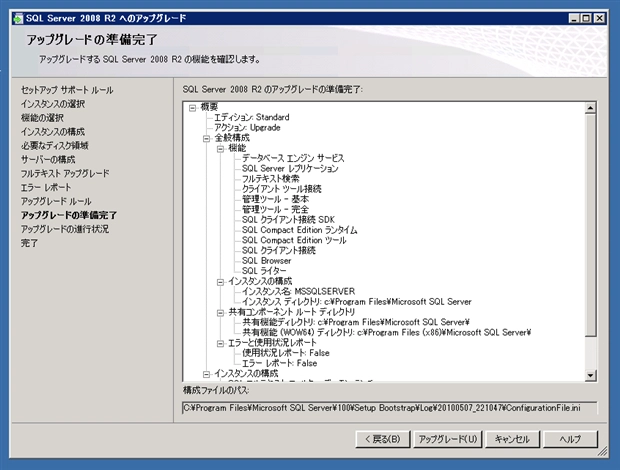The width and height of the screenshot is (620, 470).
Task: Select 機能の選択 step in sidebar
Action: 42,118
